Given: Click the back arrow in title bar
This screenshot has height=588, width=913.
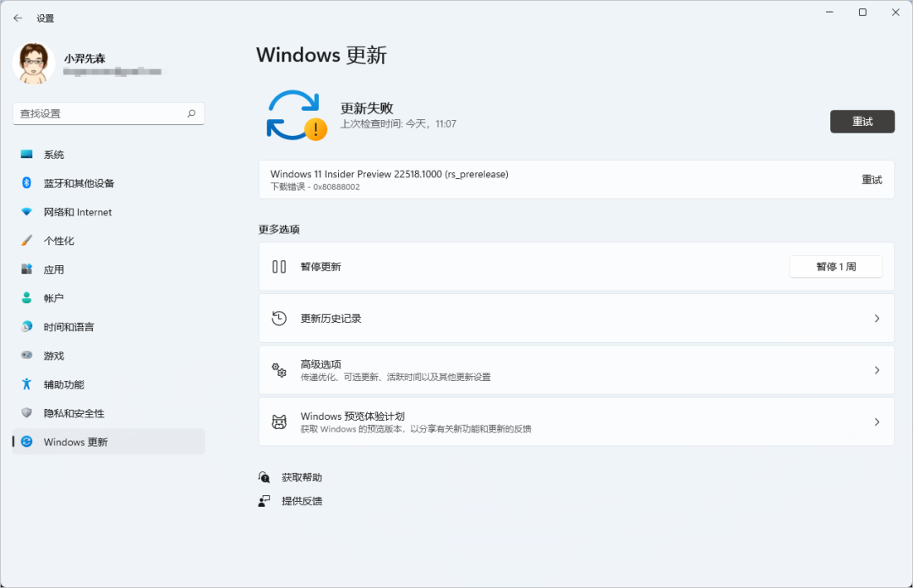Looking at the screenshot, I should pos(18,18).
